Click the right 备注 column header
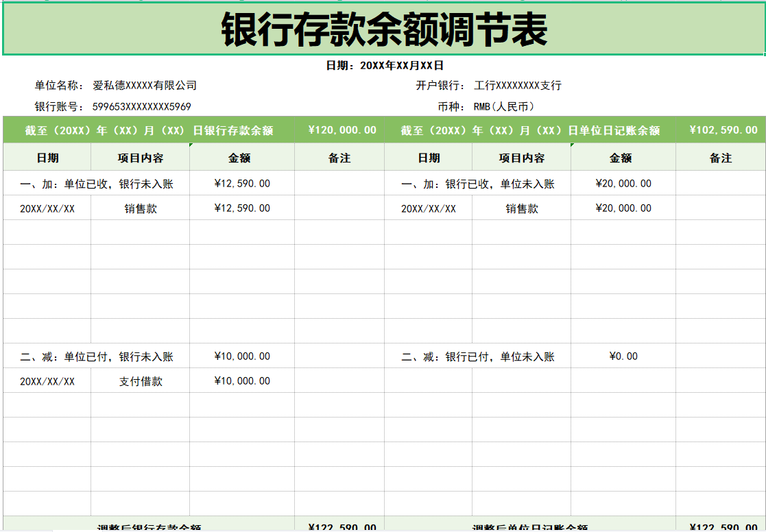This screenshot has width=766, height=532. pyautogui.click(x=721, y=158)
